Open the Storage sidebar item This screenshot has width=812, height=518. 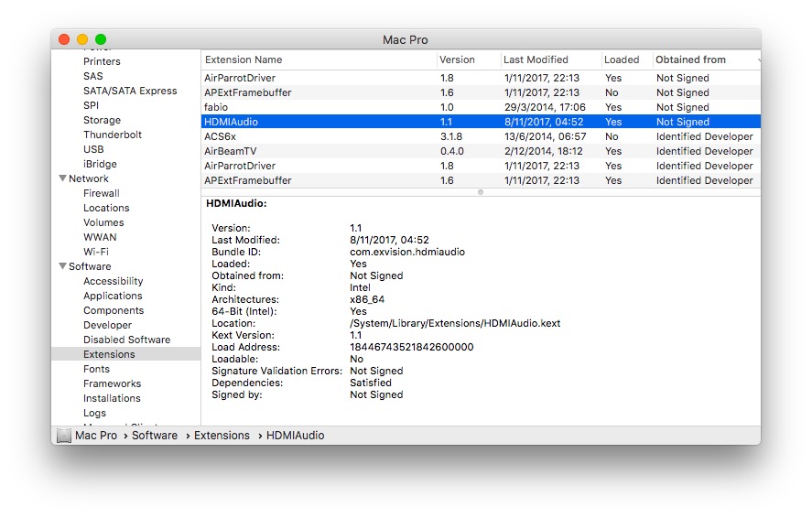click(102, 120)
